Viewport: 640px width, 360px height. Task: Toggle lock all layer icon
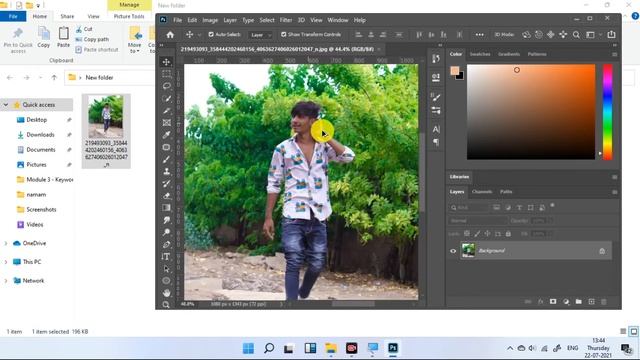pyautogui.click(x=508, y=234)
